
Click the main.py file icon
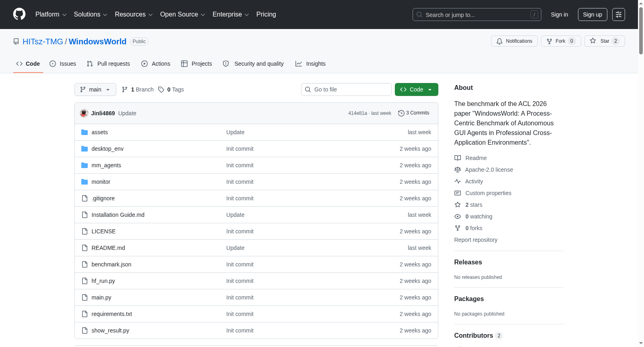(85, 297)
